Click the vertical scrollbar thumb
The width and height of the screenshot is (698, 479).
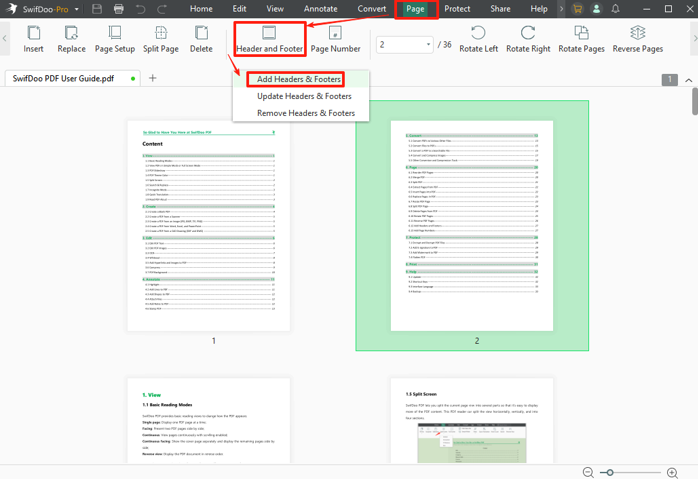click(x=694, y=101)
